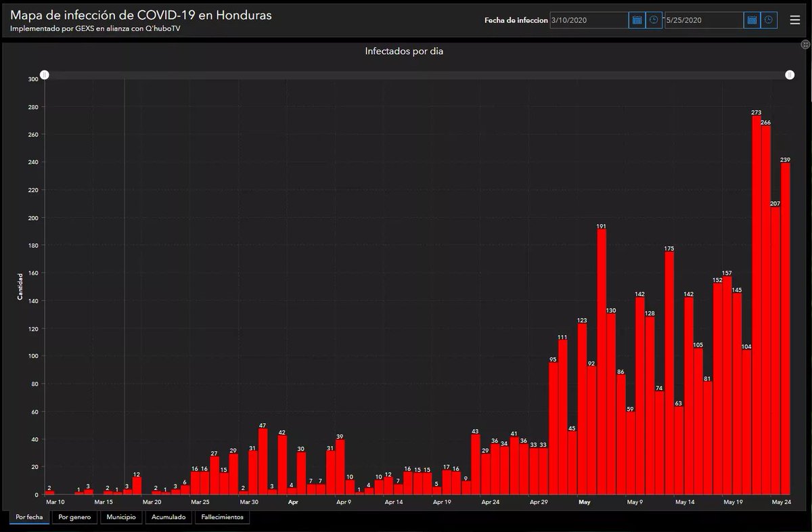Select the bar labeled 92
Viewport: 812px width, 532px height.
tap(591, 431)
